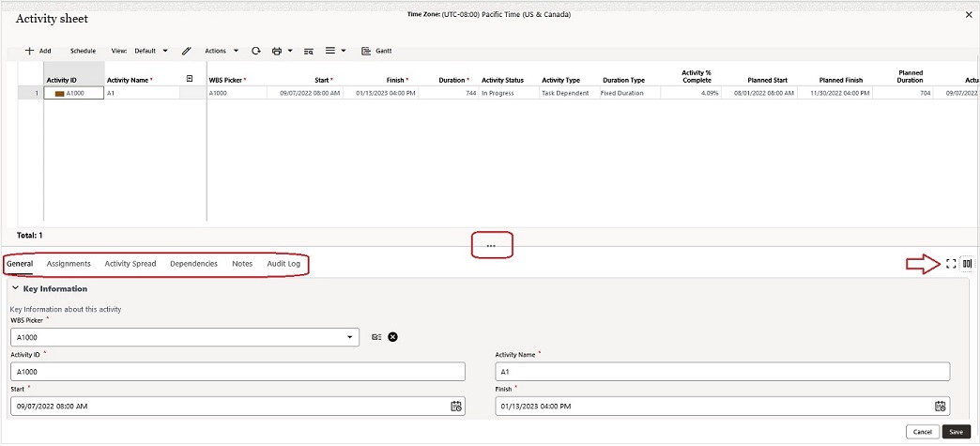Click the Task Dependent cell
The image size is (980, 446).
point(568,93)
